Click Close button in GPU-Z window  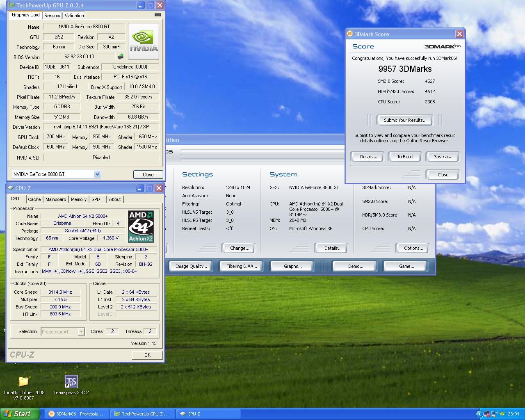point(148,174)
